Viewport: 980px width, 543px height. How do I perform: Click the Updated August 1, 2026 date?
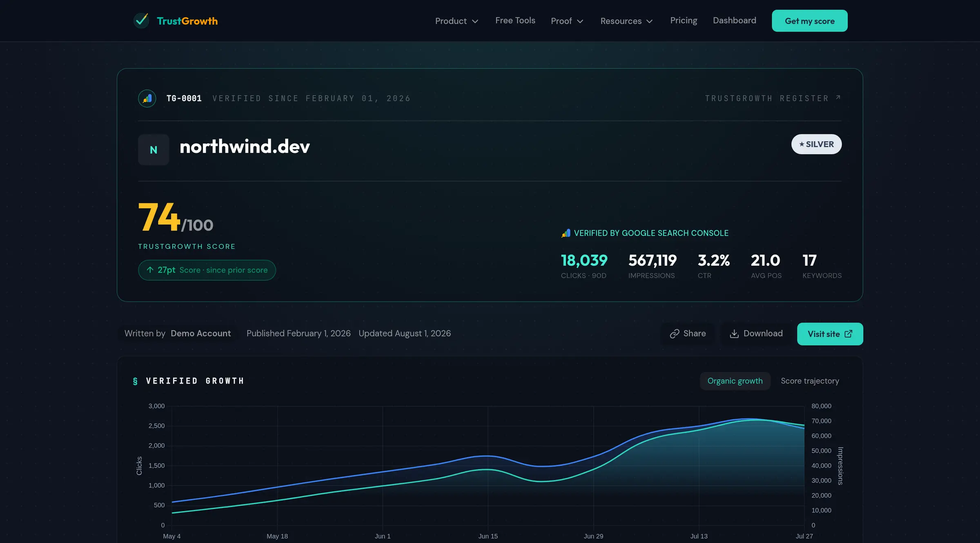pos(405,334)
